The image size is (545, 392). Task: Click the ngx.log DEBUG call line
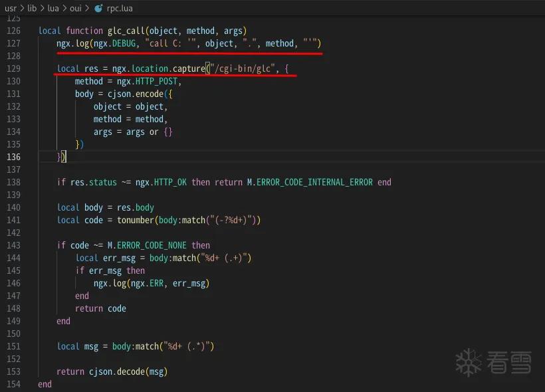tap(189, 44)
